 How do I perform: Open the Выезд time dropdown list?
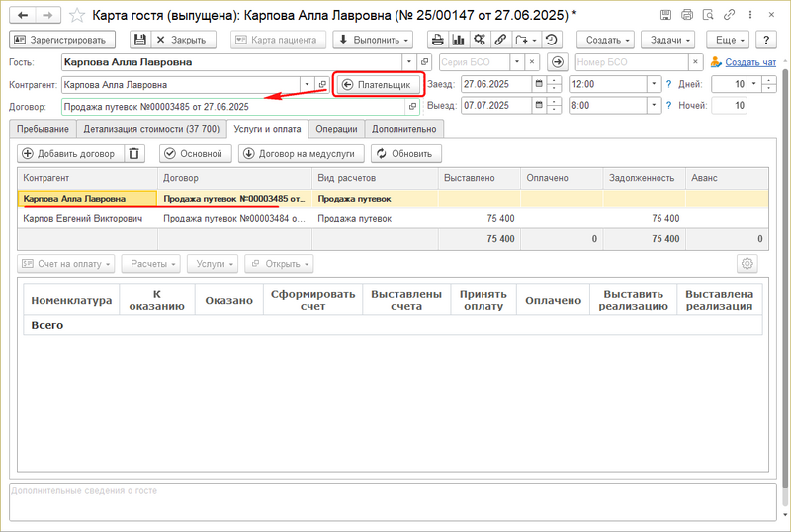pyautogui.click(x=655, y=106)
